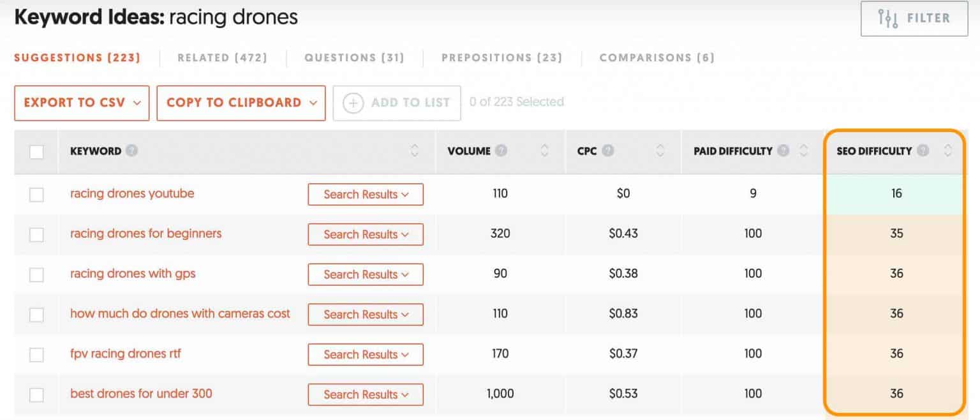
Task: Sort the VOLUME column using its arrows
Action: (x=545, y=151)
